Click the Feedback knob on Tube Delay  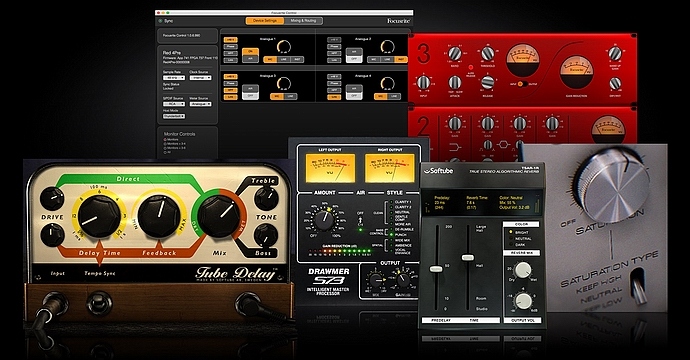coord(159,216)
